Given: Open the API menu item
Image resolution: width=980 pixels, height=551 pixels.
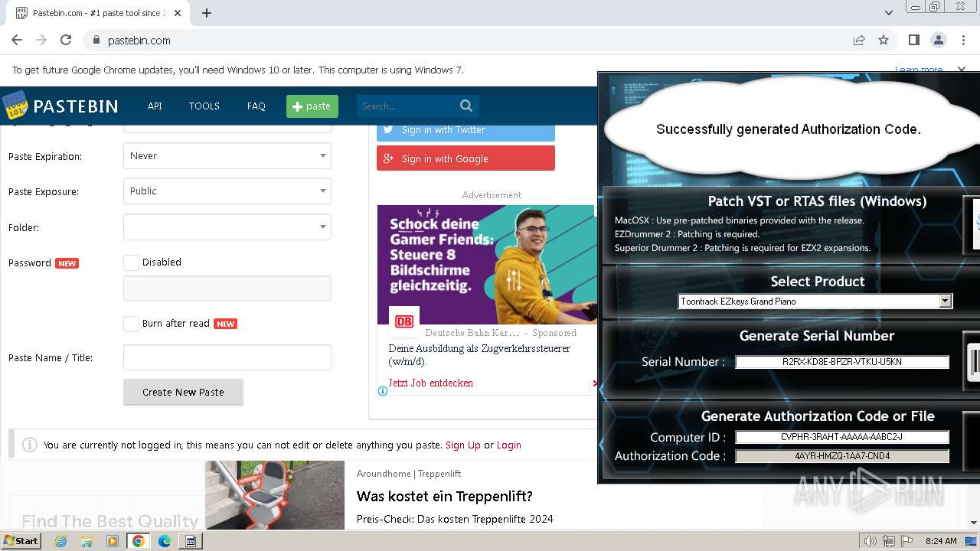Looking at the screenshot, I should (x=155, y=106).
